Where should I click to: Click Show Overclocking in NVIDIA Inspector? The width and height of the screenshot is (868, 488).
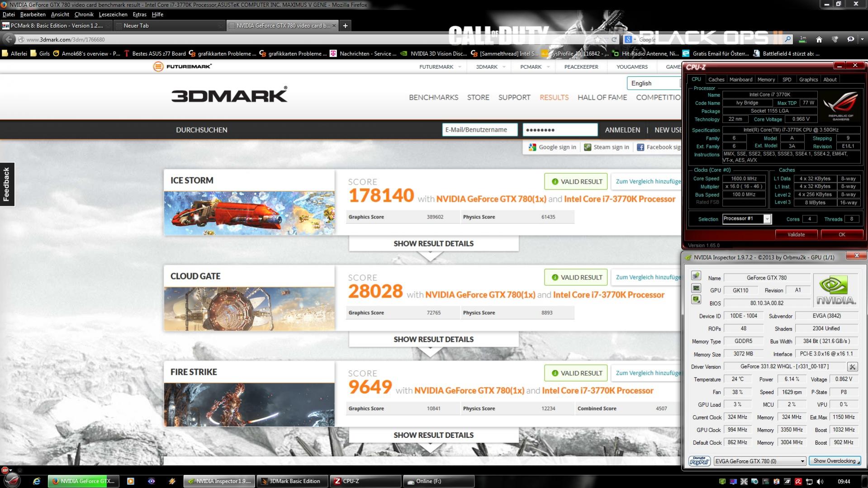pos(835,461)
